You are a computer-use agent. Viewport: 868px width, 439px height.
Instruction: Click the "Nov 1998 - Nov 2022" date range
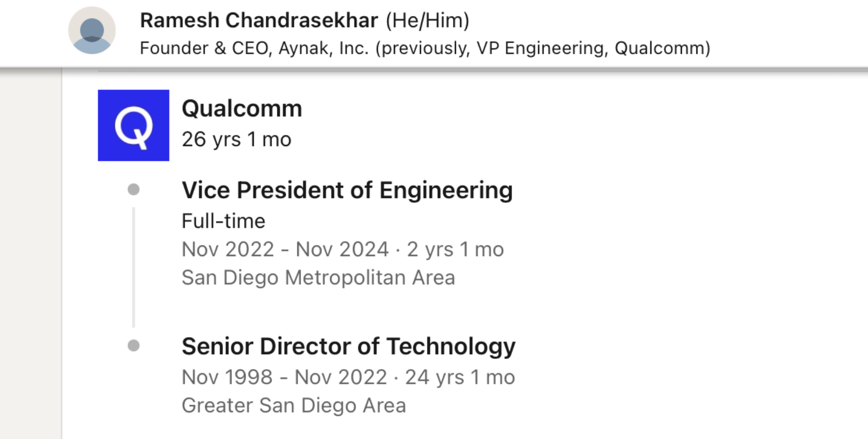click(x=284, y=377)
